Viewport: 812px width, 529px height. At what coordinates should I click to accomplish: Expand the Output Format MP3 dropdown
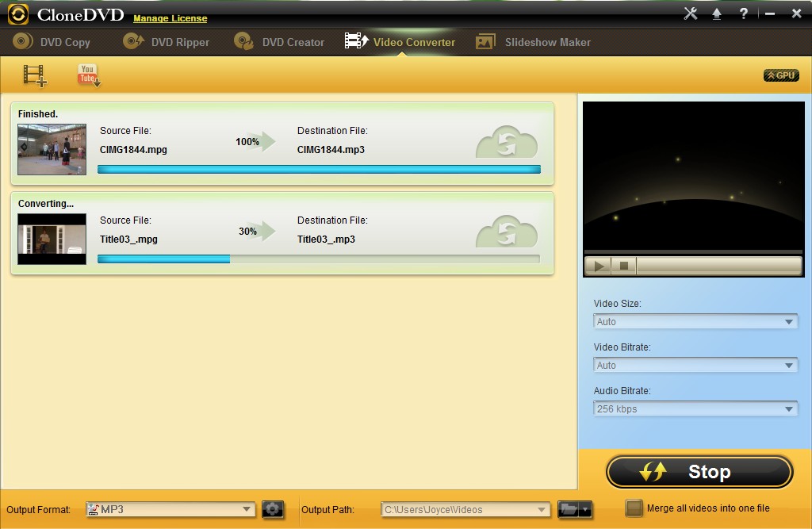[x=170, y=509]
